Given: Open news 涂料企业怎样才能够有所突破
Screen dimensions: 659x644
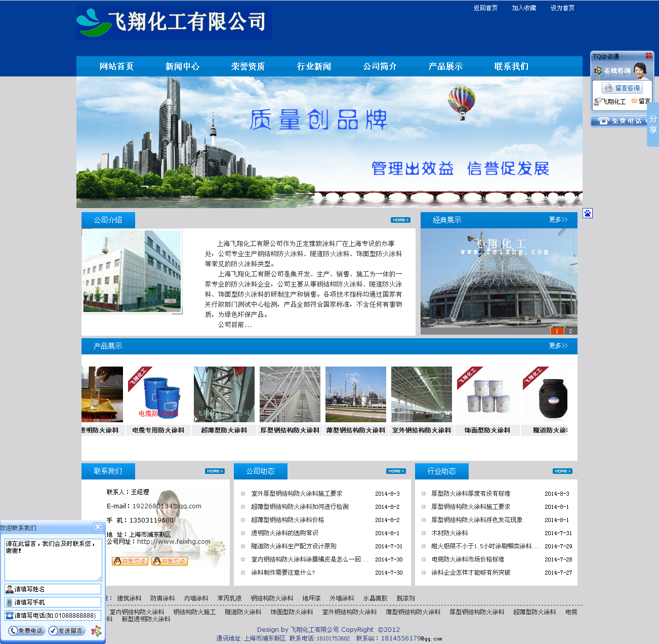Looking at the screenshot, I should click(x=471, y=572).
